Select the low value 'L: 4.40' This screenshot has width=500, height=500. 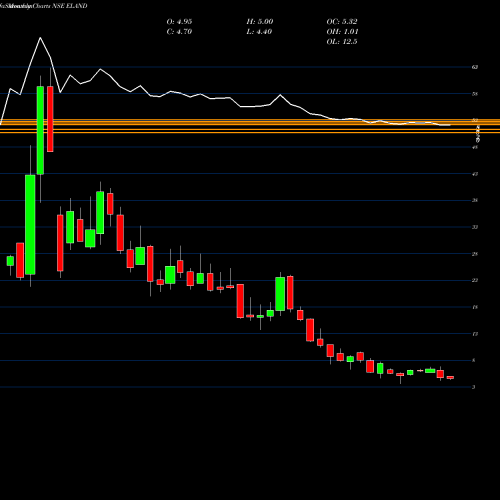coord(259,32)
